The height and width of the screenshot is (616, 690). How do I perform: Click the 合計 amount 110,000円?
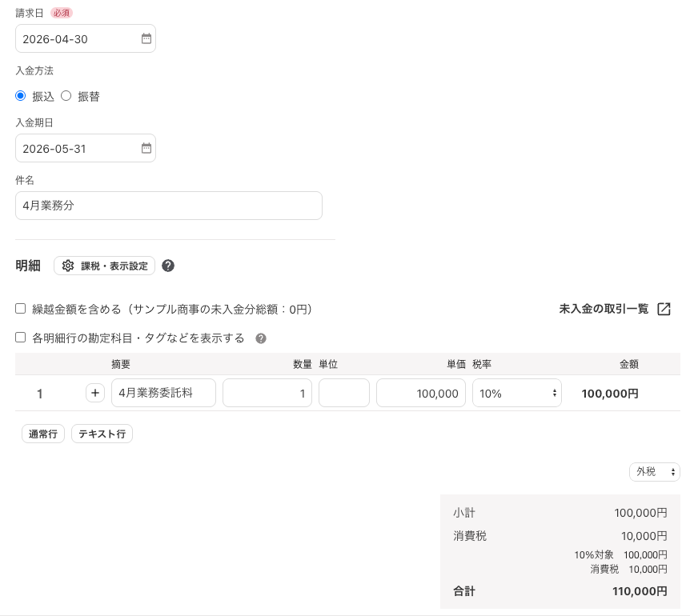point(640,591)
